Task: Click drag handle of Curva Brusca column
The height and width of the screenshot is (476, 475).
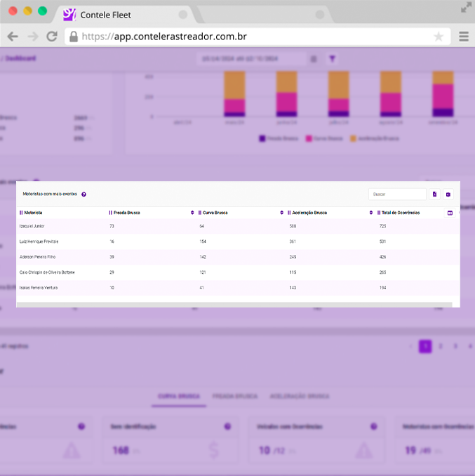Action: pyautogui.click(x=199, y=213)
